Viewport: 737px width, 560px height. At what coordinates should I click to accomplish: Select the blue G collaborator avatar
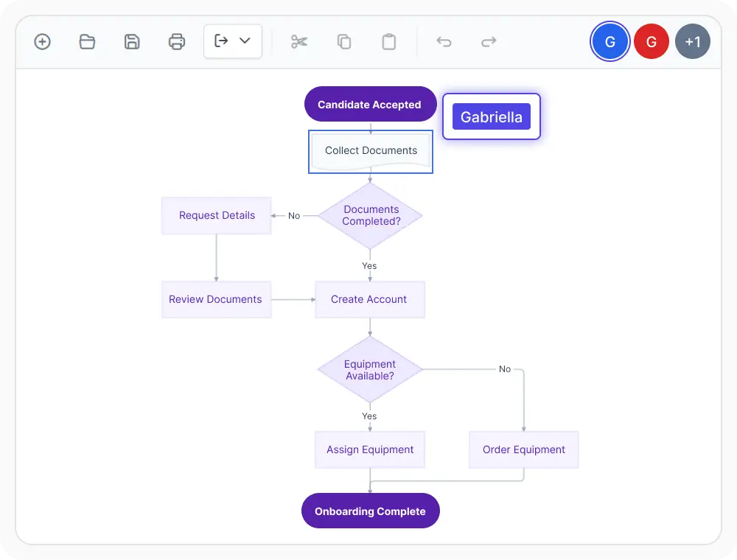[x=609, y=41]
